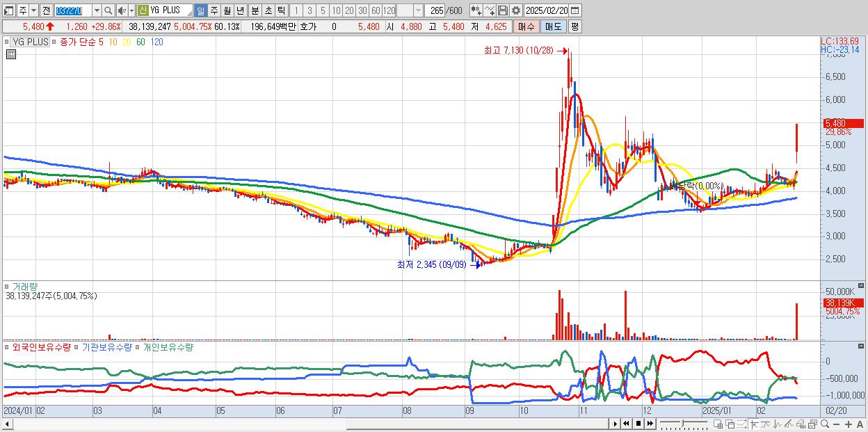Open chart settings gear icon
This screenshot has width=868, height=432.
point(515,10)
